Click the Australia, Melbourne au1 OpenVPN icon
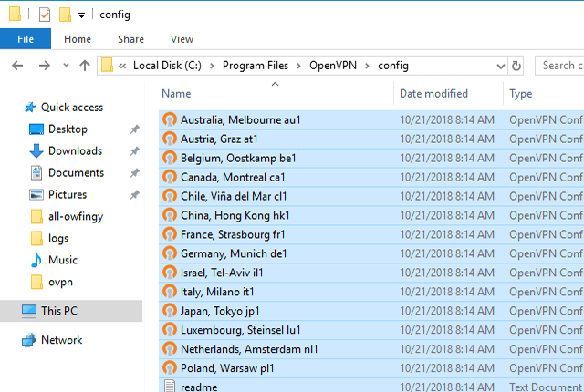This screenshot has height=392, width=584. click(170, 119)
